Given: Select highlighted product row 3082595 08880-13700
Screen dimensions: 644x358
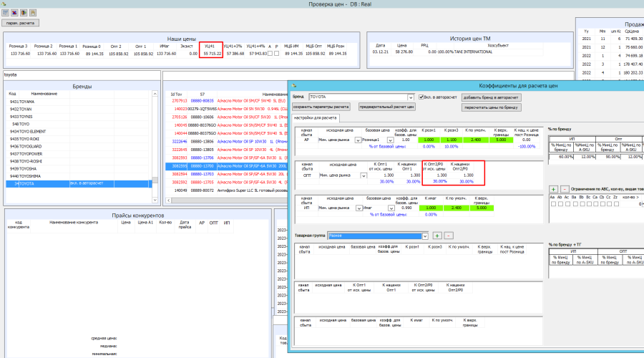Looking at the screenshot, I should pos(227,166).
